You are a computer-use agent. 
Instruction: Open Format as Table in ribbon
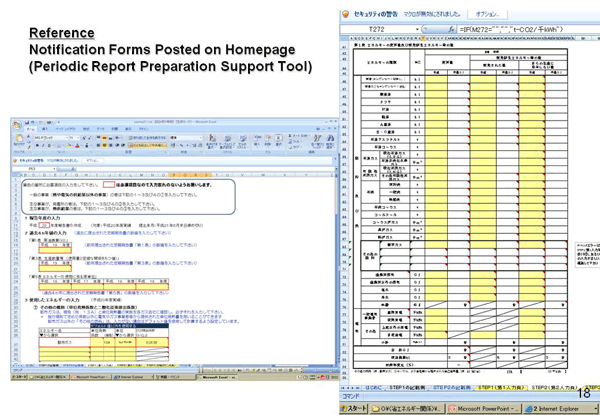point(227,142)
